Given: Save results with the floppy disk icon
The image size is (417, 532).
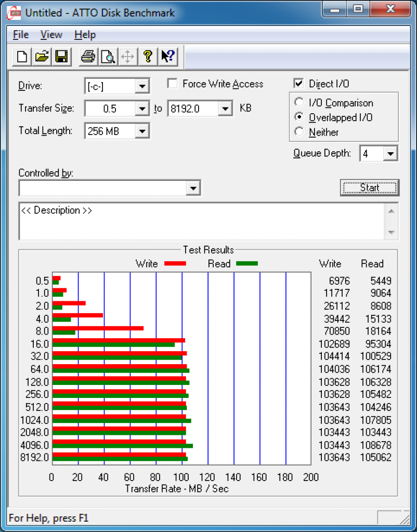Looking at the screenshot, I should click(61, 56).
